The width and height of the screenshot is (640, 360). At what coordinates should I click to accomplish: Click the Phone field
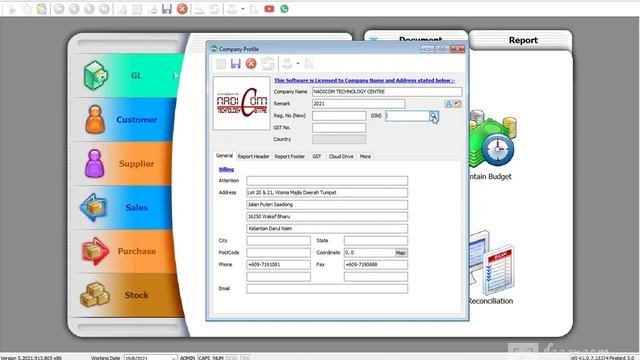tap(278, 265)
